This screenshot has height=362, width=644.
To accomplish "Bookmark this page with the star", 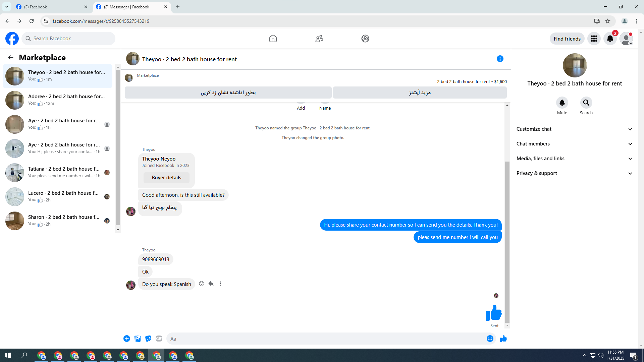I will [608, 21].
